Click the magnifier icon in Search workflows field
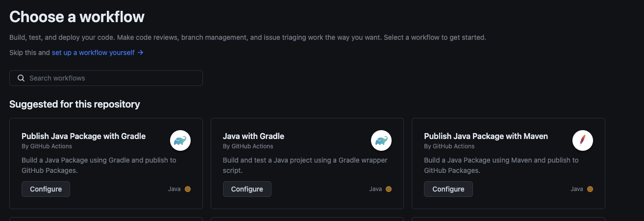 coord(21,78)
